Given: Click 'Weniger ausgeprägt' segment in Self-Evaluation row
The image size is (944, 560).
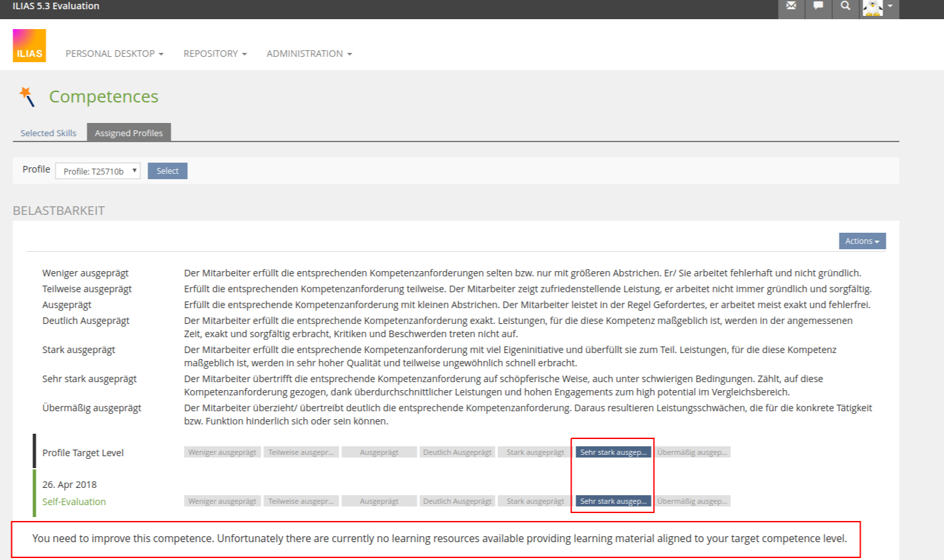Looking at the screenshot, I should 222,501.
